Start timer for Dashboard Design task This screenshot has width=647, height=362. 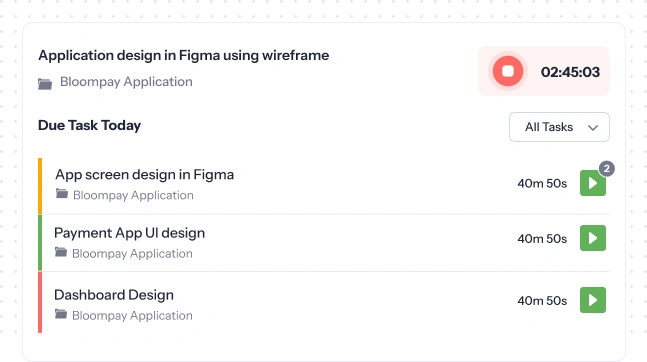click(x=593, y=300)
